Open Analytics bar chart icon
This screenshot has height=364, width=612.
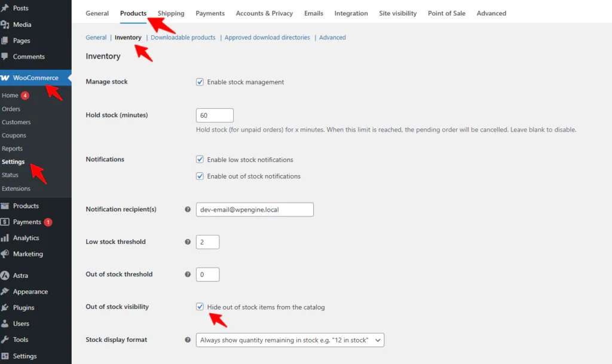[5, 238]
